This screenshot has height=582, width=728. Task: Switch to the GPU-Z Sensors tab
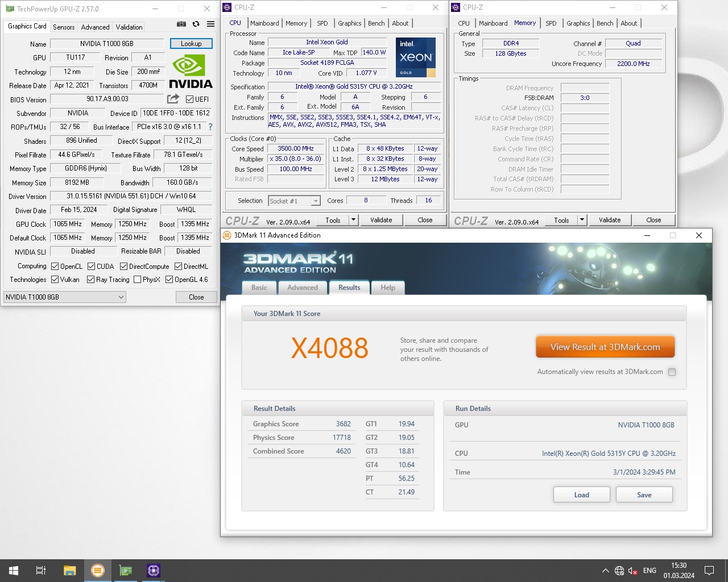(64, 27)
